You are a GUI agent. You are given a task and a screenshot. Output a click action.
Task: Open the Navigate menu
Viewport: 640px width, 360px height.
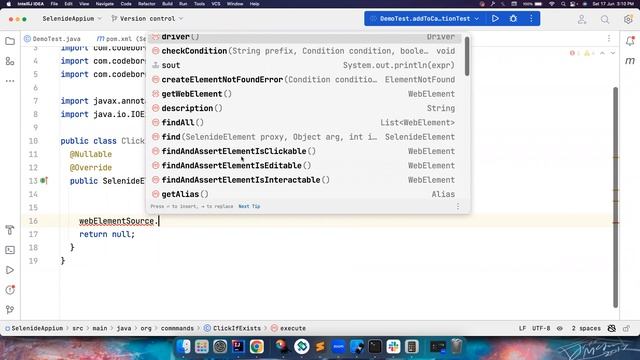click(104, 4)
